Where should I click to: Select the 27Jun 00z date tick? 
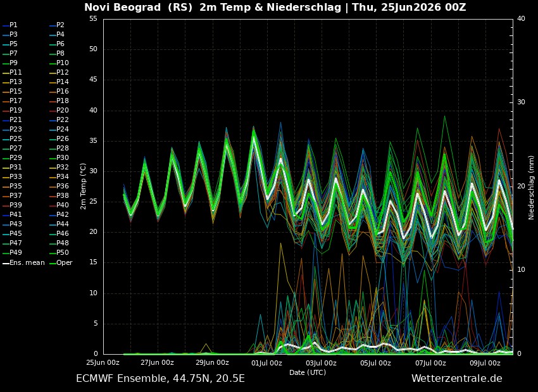(x=157, y=362)
